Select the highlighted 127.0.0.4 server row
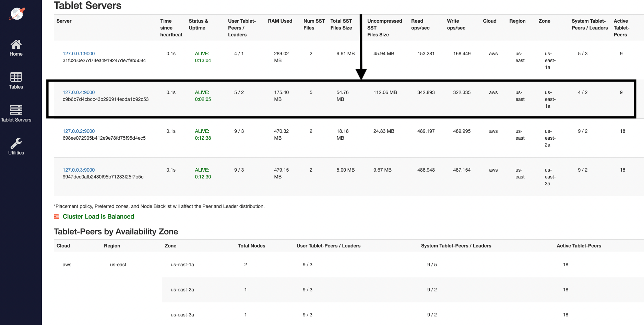 pyautogui.click(x=343, y=99)
